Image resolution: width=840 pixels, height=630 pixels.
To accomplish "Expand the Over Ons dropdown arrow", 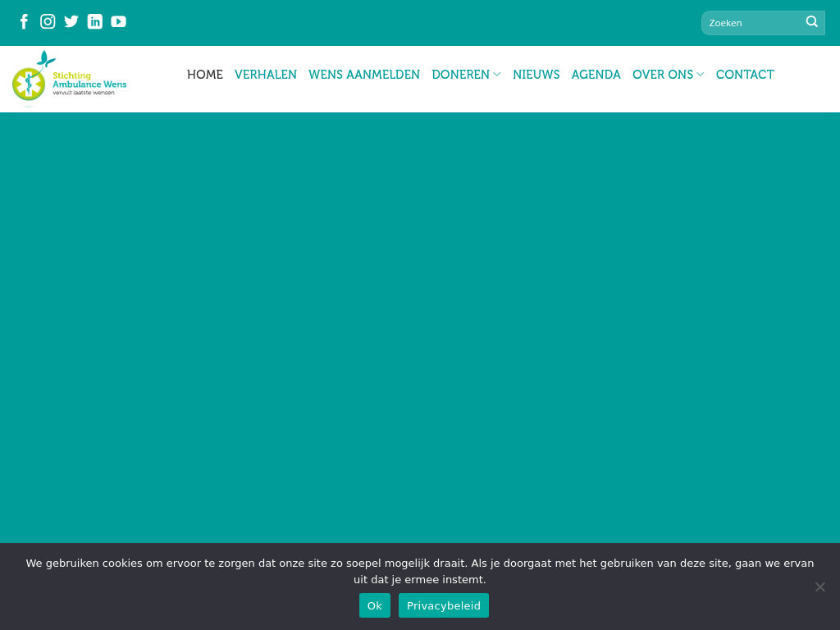I will tap(701, 75).
